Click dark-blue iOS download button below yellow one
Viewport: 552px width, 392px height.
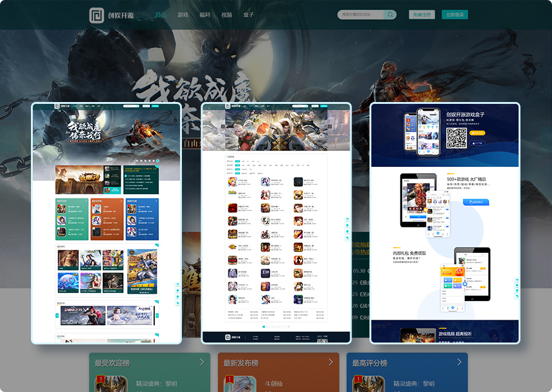click(x=477, y=143)
